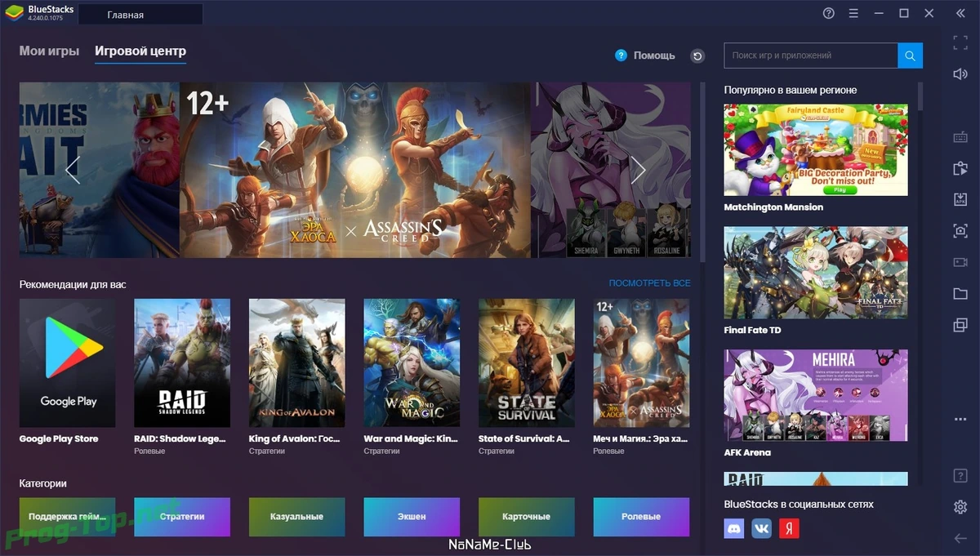Open the help icon in title bar

point(829,13)
